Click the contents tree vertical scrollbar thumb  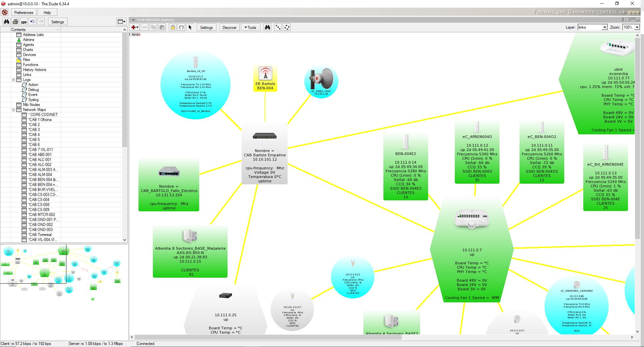tap(125, 89)
